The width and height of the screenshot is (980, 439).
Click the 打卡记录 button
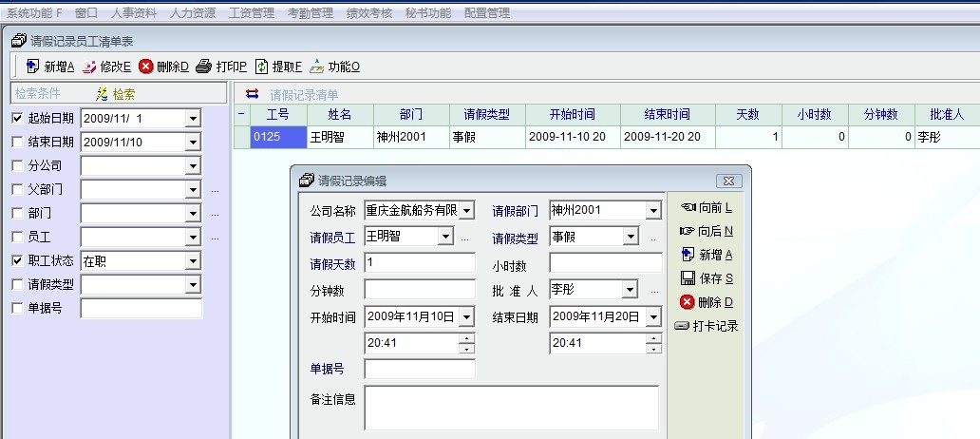point(707,326)
